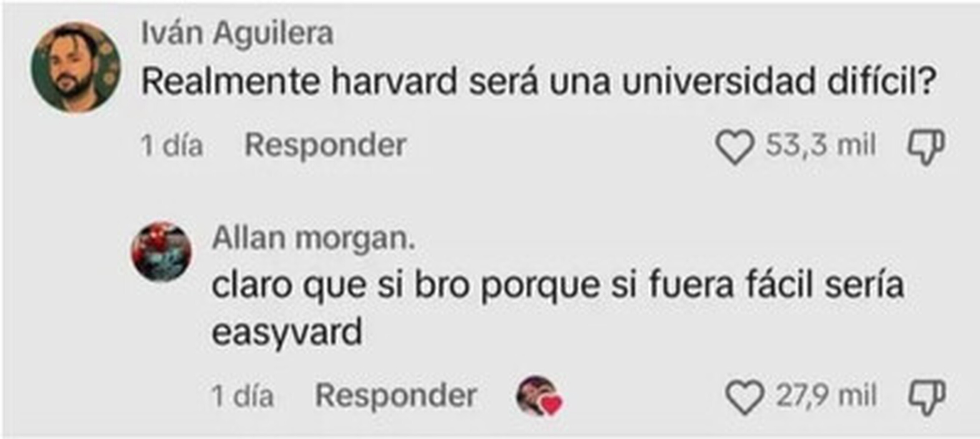The height and width of the screenshot is (439, 980).
Task: Like Iván Aguilera's comment with the heart
Action: point(735,147)
